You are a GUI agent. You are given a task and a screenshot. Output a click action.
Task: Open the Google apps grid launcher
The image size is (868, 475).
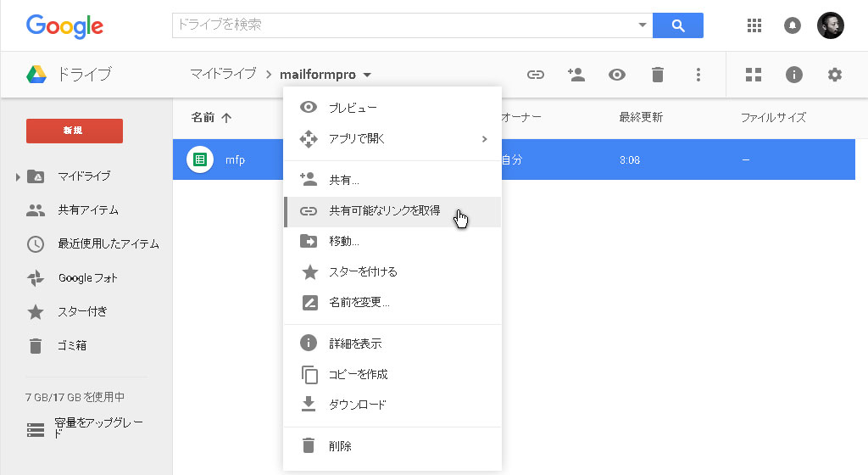754,25
